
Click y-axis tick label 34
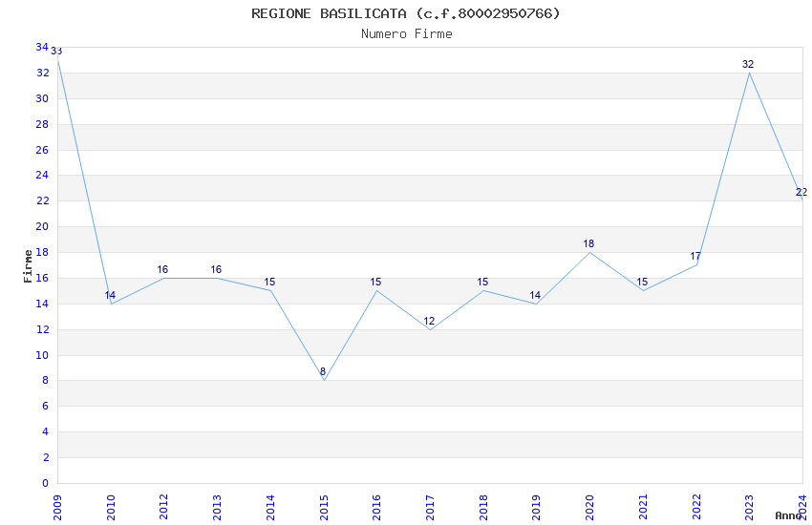pos(42,47)
